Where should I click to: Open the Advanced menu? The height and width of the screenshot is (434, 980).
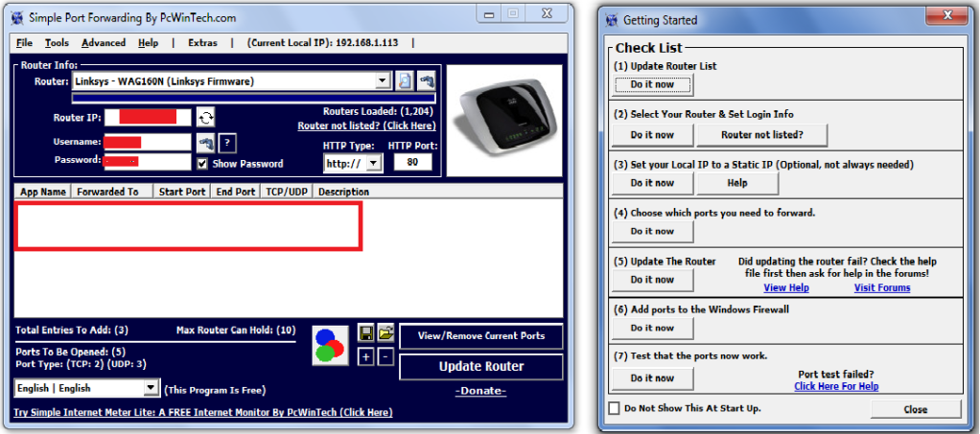click(x=104, y=43)
